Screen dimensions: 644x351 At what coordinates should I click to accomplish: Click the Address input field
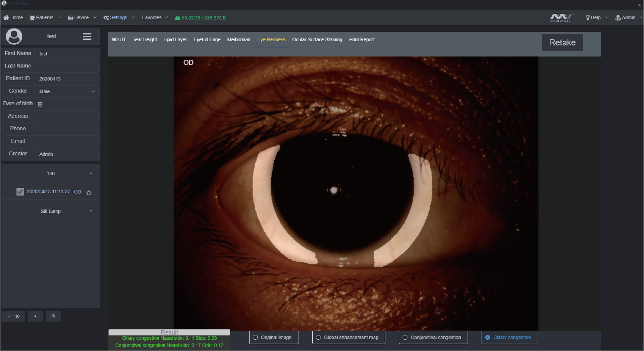click(67, 116)
